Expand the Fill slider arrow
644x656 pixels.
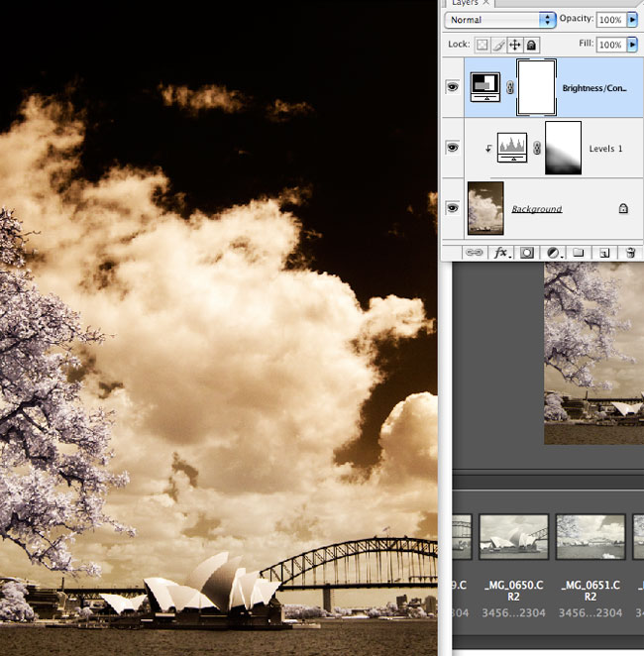click(632, 45)
